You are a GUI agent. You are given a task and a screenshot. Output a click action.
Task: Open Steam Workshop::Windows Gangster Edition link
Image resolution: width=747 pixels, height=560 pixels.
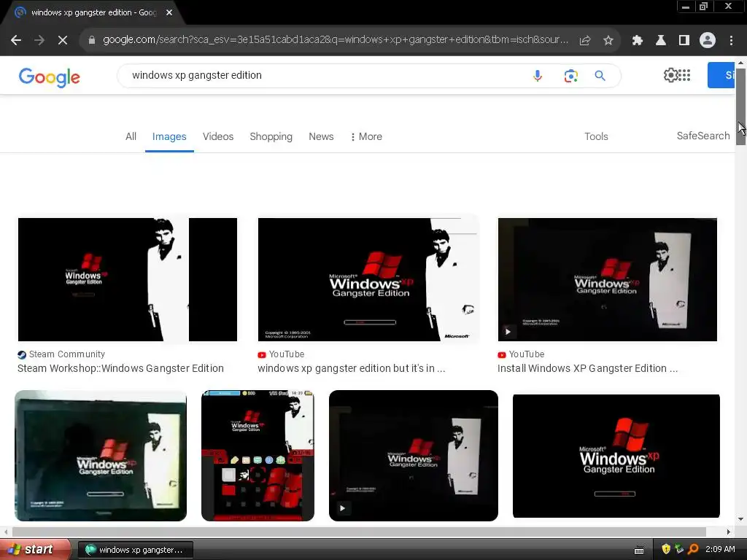point(120,368)
